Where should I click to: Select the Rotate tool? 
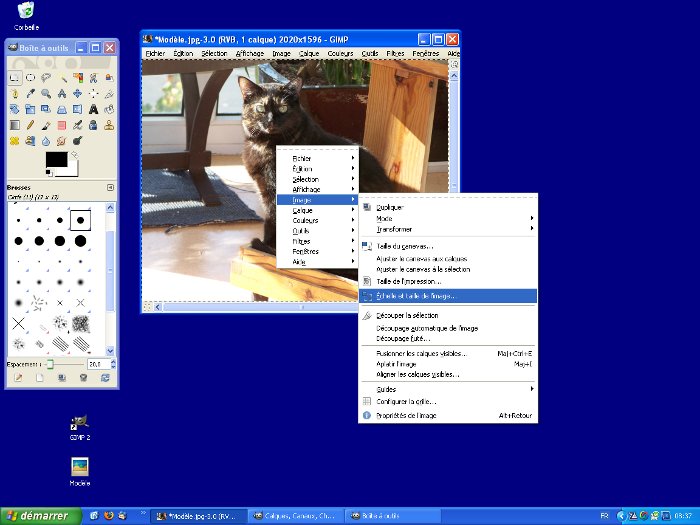point(14,109)
